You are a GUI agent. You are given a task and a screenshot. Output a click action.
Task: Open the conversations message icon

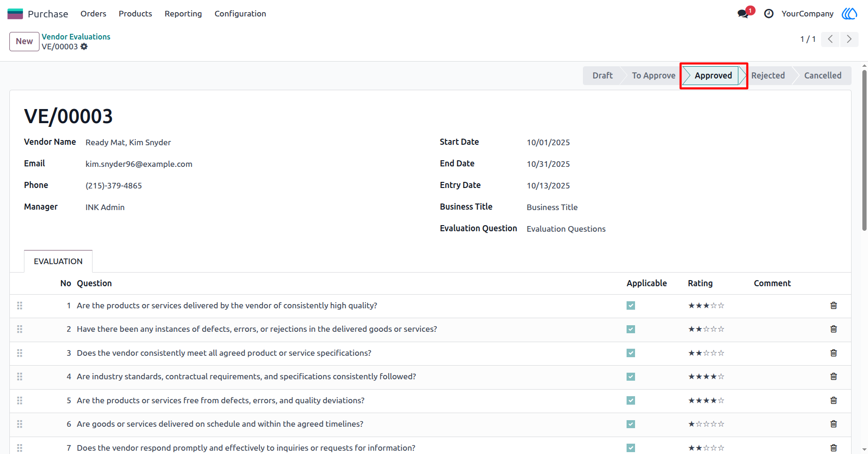[743, 14]
